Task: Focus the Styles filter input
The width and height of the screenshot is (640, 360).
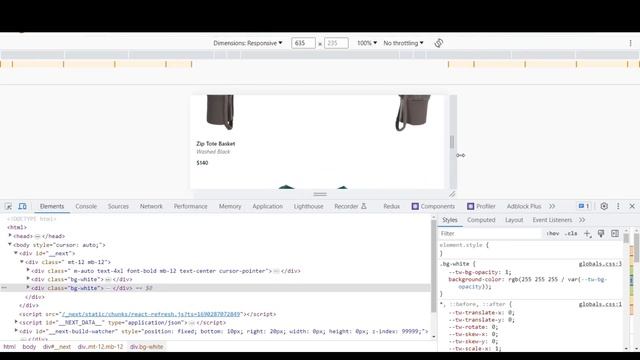Action: coord(490,233)
